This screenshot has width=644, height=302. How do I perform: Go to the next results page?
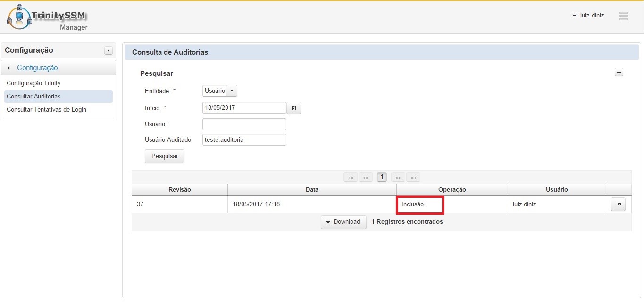tap(398, 178)
